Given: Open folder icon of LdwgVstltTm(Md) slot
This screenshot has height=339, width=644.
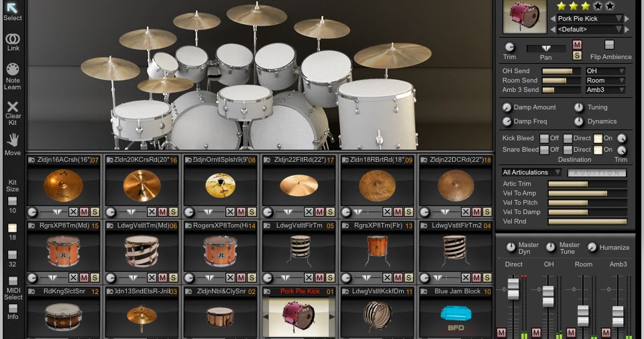Looking at the screenshot, I should tap(110, 226).
